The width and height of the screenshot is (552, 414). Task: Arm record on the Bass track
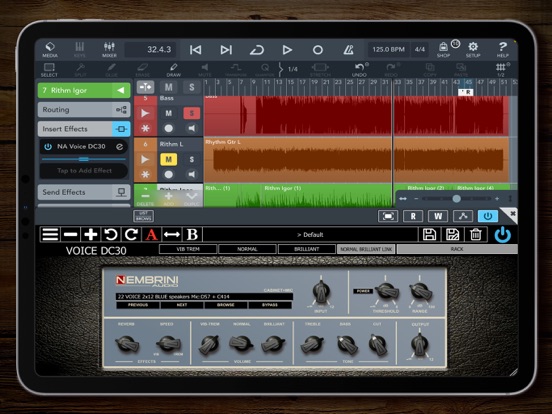pyautogui.click(x=169, y=128)
